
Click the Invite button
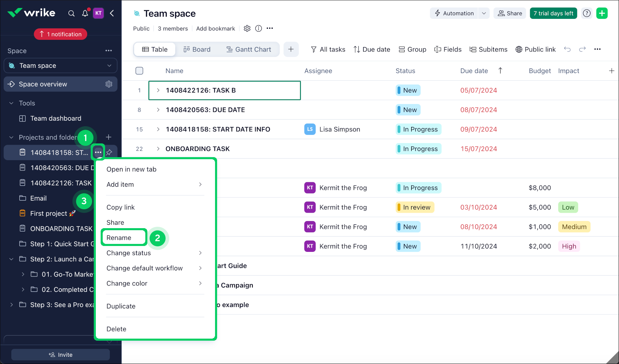60,355
